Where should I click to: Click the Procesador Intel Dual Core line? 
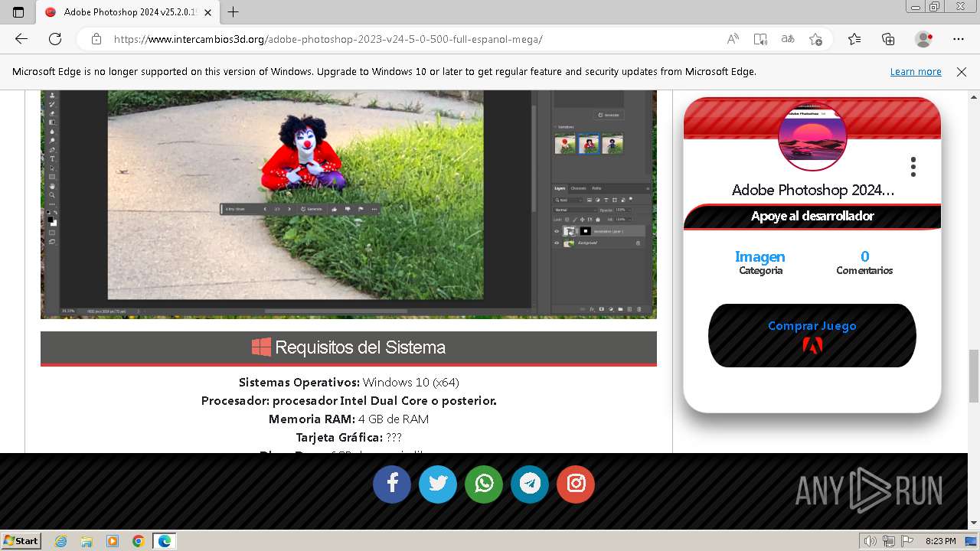pos(348,400)
